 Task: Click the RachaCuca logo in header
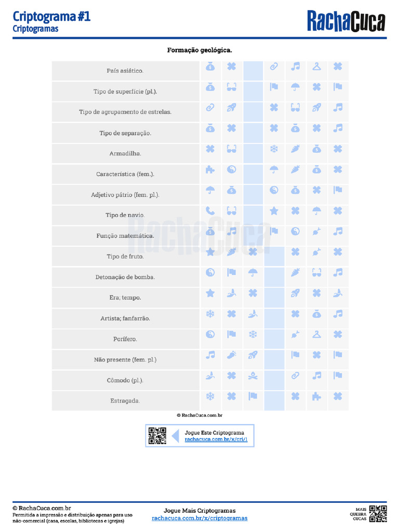[x=346, y=22]
